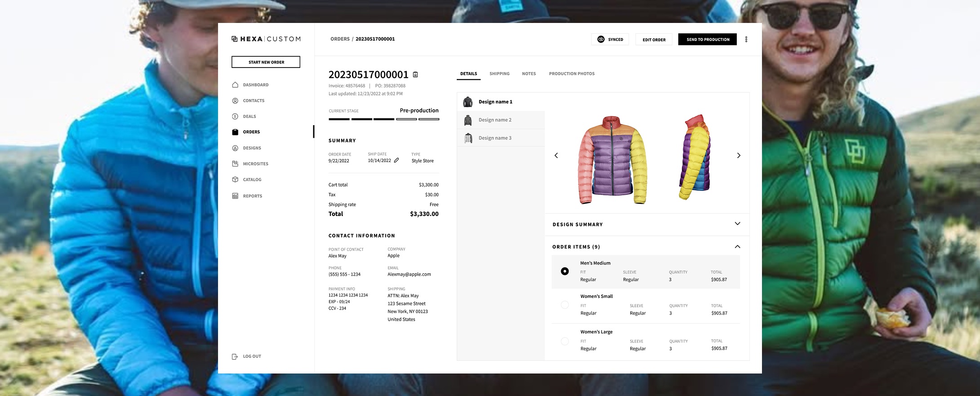This screenshot has width=980, height=396.
Task: Click the copy order number icon
Action: pos(415,75)
